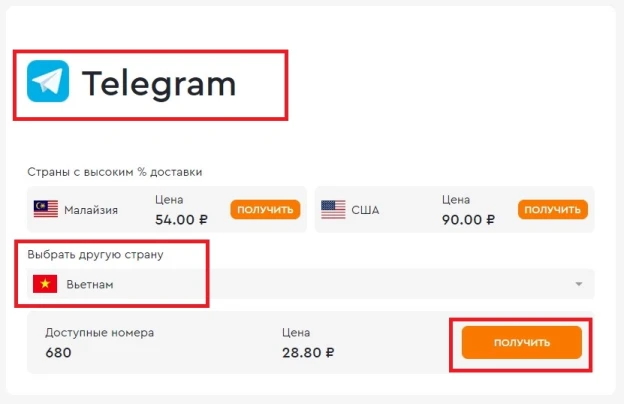Expand the country dropdown arrow

coord(579,284)
